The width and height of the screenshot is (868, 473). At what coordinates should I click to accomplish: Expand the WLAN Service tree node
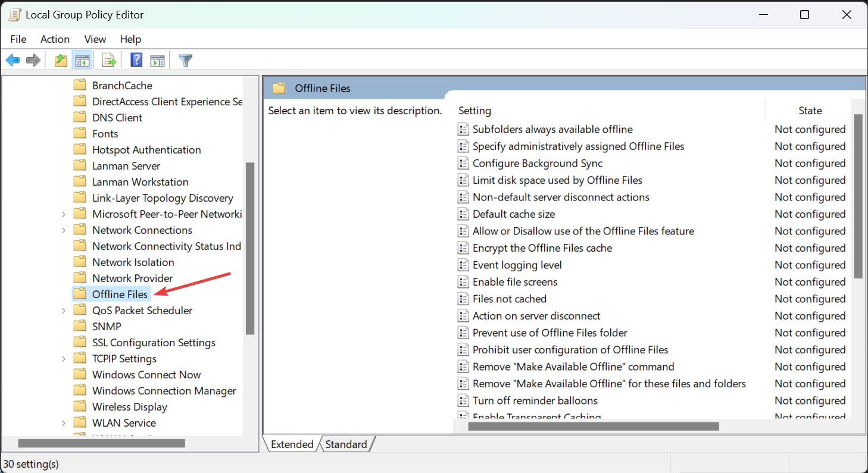pos(64,423)
